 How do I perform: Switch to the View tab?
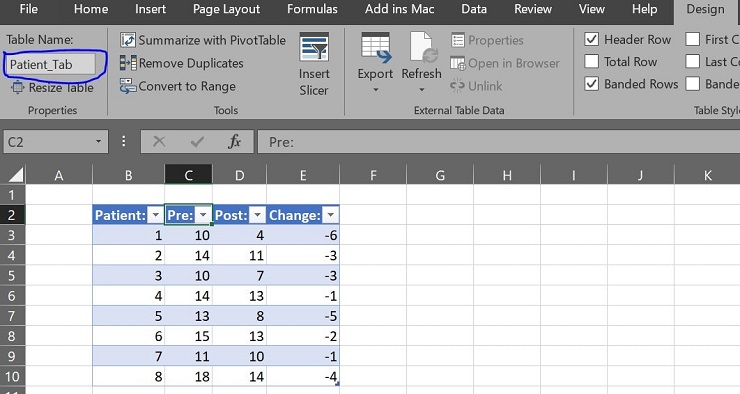(x=591, y=9)
